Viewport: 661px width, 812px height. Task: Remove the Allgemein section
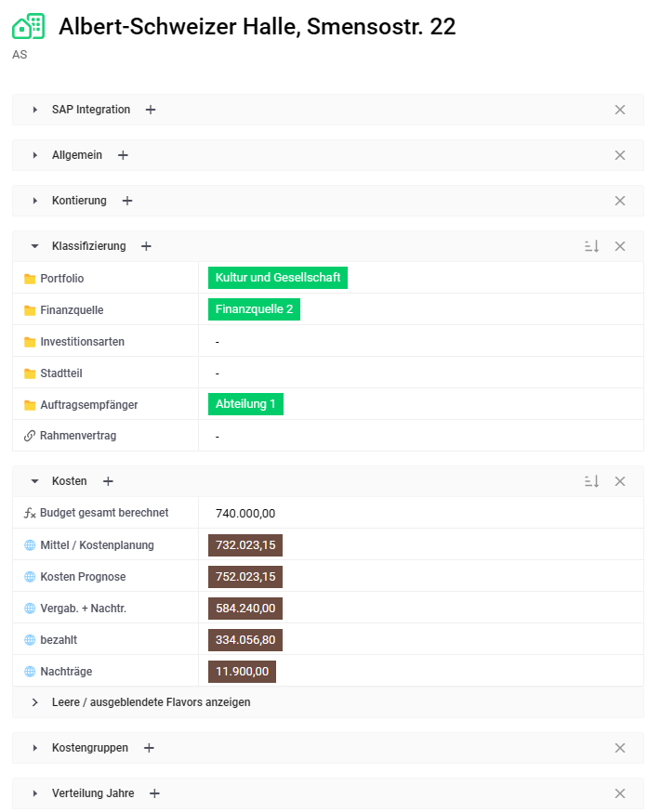tap(619, 155)
